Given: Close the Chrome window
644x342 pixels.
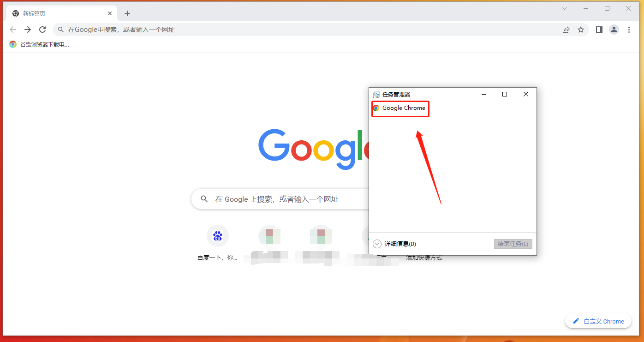Looking at the screenshot, I should click(628, 8).
